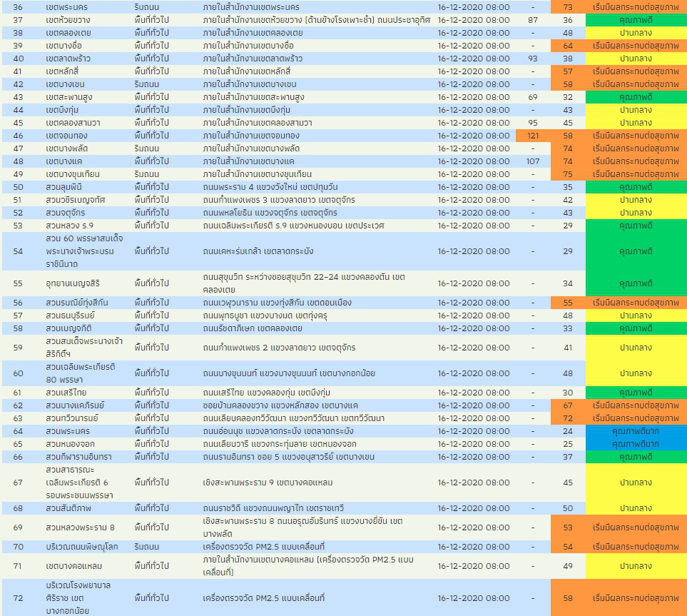Click สวนบางแคภิรมย์ station name
Screen dimensions: 687x616
point(75,405)
